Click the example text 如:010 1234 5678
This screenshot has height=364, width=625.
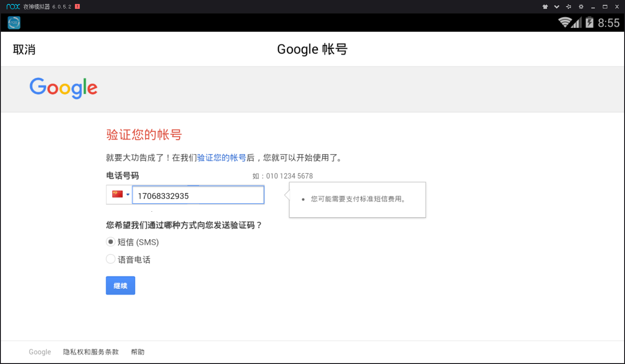click(x=283, y=176)
